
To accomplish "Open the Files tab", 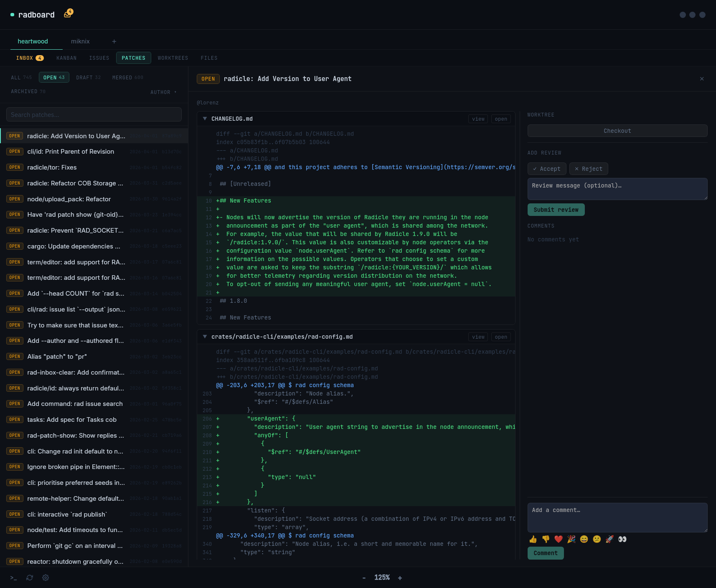I will (x=209, y=58).
